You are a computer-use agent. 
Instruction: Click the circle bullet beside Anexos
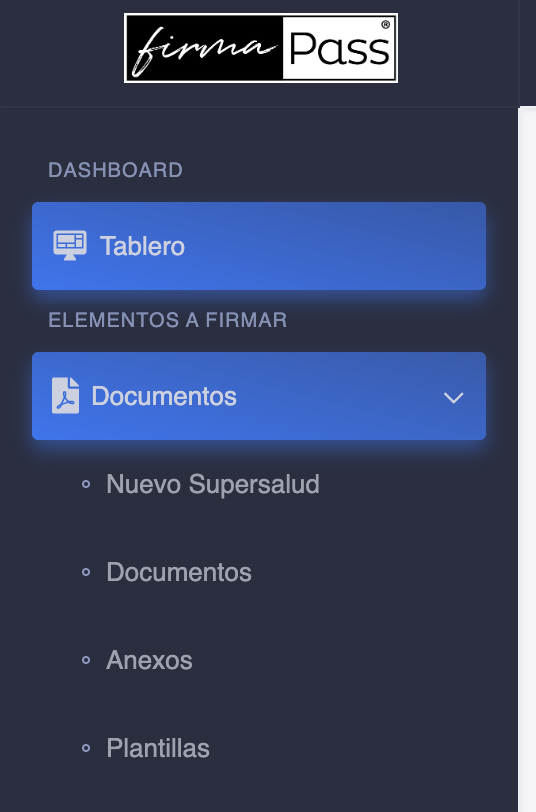click(x=86, y=661)
